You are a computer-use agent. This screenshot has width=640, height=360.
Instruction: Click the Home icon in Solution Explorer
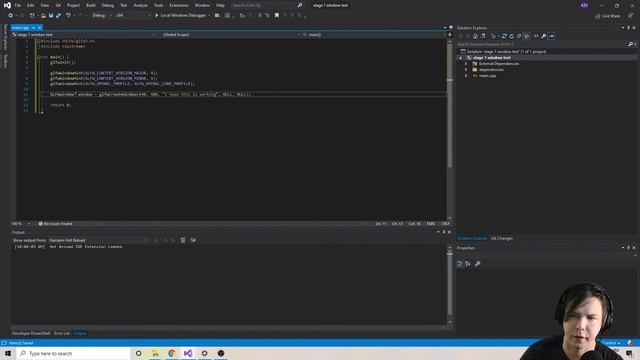tap(475, 36)
